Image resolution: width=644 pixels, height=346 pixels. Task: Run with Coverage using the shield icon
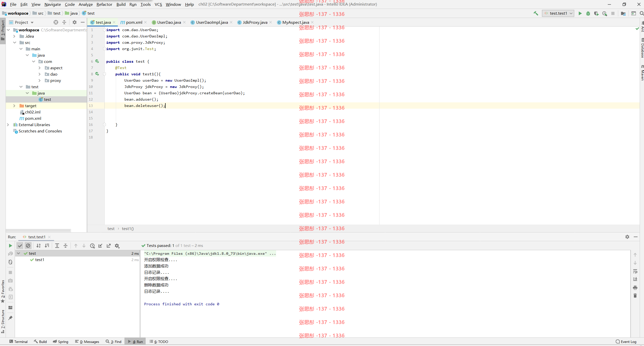pos(596,13)
